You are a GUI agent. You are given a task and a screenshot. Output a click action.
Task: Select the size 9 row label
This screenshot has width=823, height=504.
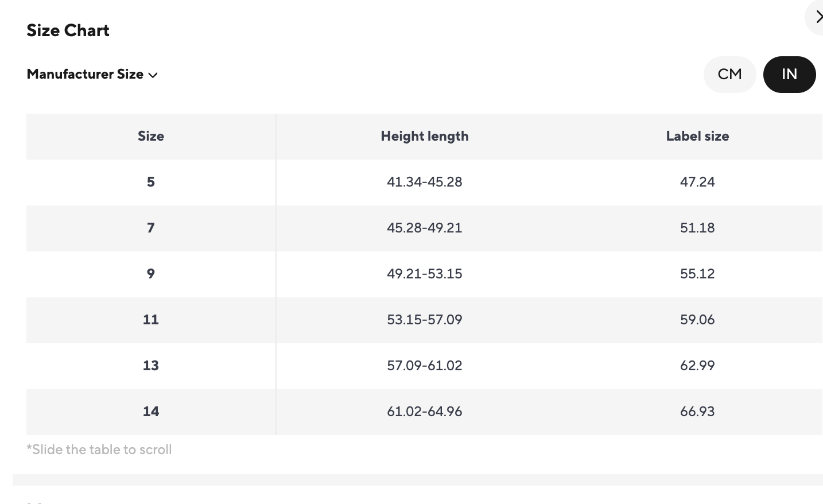point(151,274)
